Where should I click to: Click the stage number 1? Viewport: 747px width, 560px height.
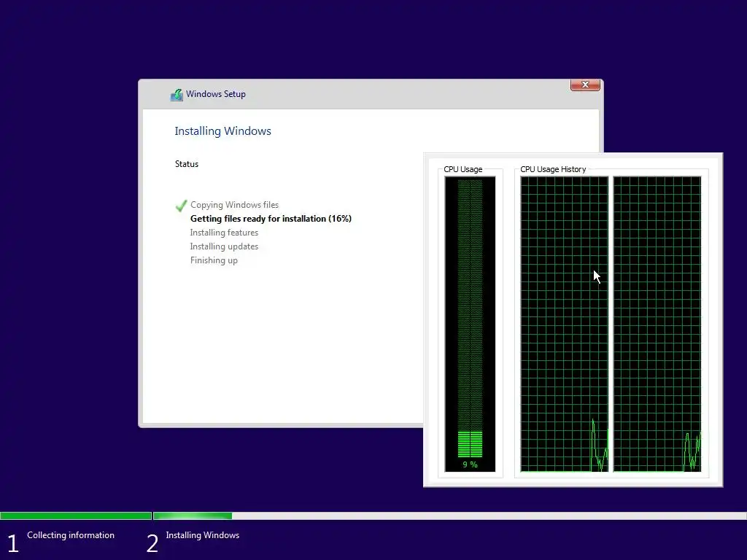tap(13, 543)
